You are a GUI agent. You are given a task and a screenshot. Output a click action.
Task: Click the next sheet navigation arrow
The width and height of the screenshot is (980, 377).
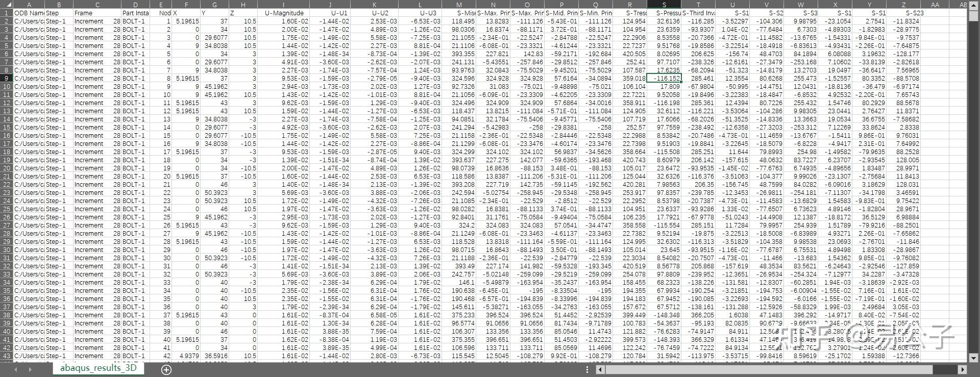[x=30, y=370]
